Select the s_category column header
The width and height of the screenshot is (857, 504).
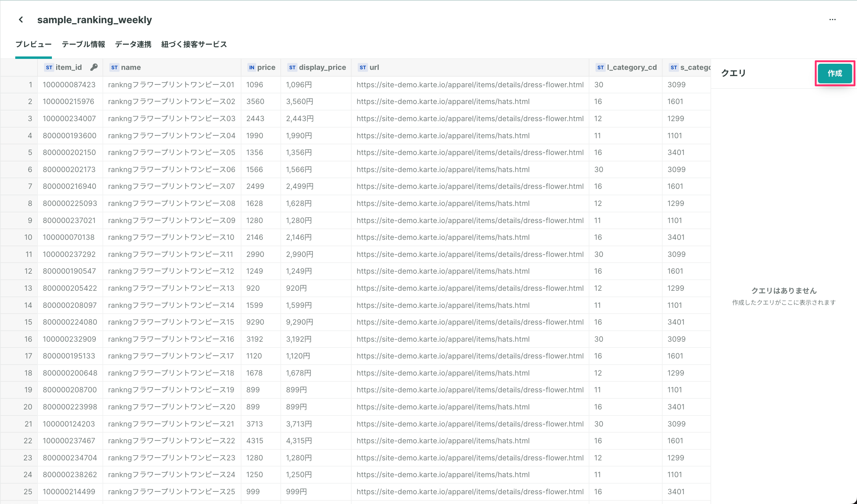[686, 68]
